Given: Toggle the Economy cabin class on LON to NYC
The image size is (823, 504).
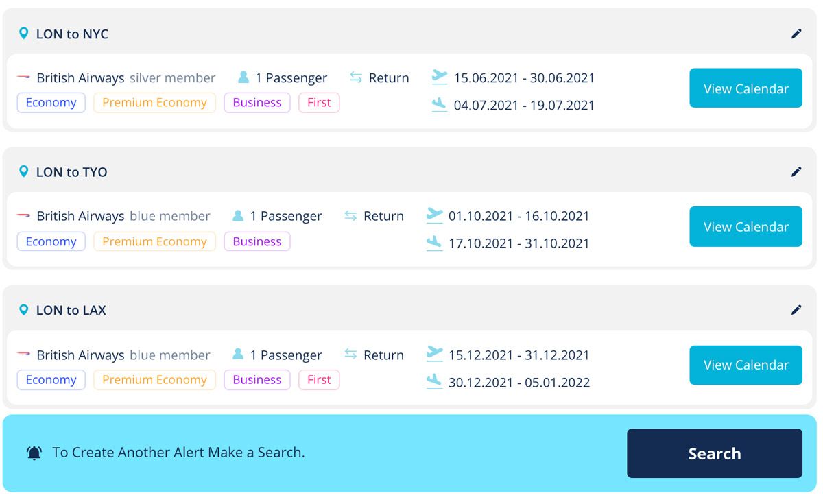Looking at the screenshot, I should pyautogui.click(x=51, y=102).
